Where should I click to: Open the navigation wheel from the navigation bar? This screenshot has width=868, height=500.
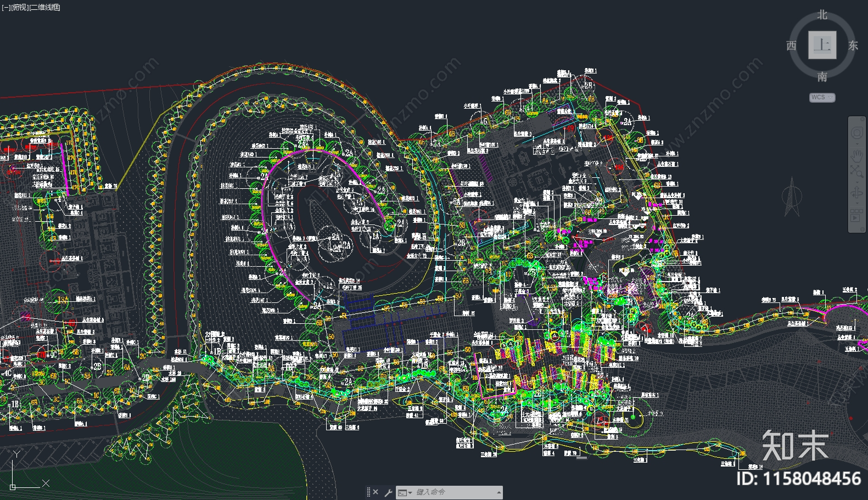click(856, 133)
